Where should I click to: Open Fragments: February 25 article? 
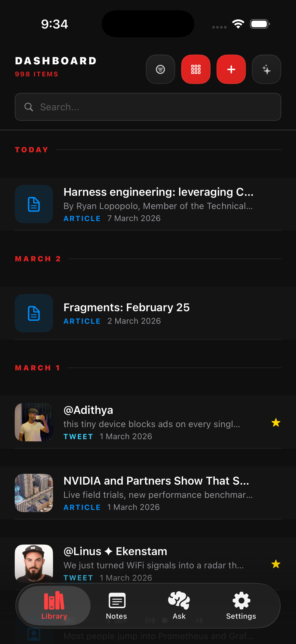pyautogui.click(x=127, y=308)
